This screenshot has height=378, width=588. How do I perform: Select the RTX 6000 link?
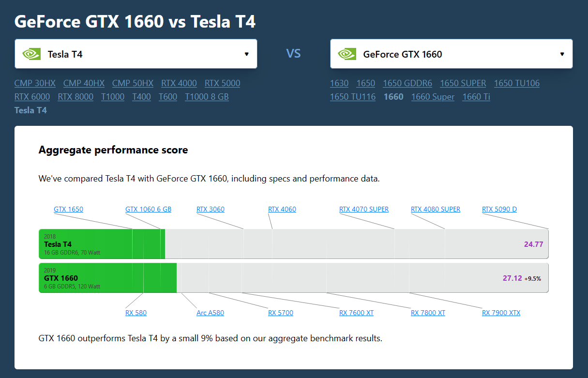32,97
